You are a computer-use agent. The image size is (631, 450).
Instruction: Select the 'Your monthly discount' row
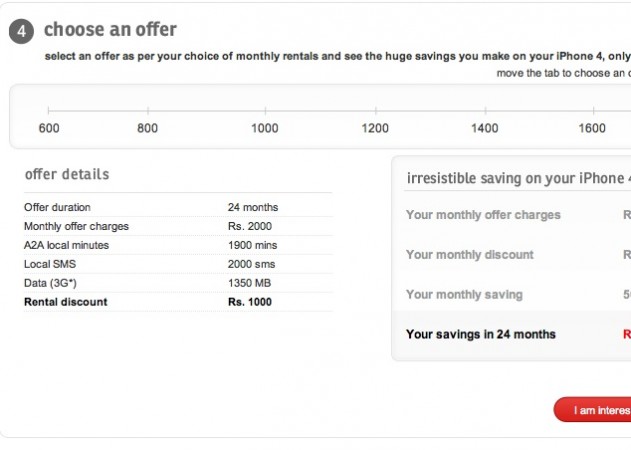470,255
